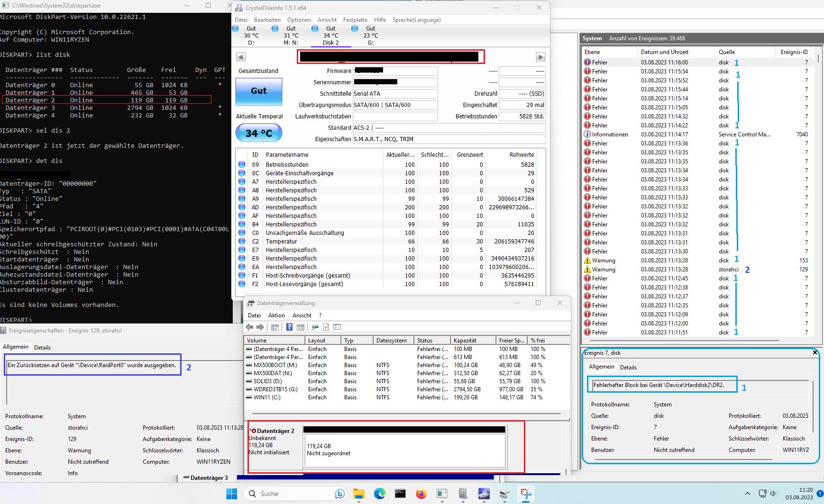Viewport: 824px width, 504px height.
Task: Go to next disk with right arrow
Action: point(540,57)
